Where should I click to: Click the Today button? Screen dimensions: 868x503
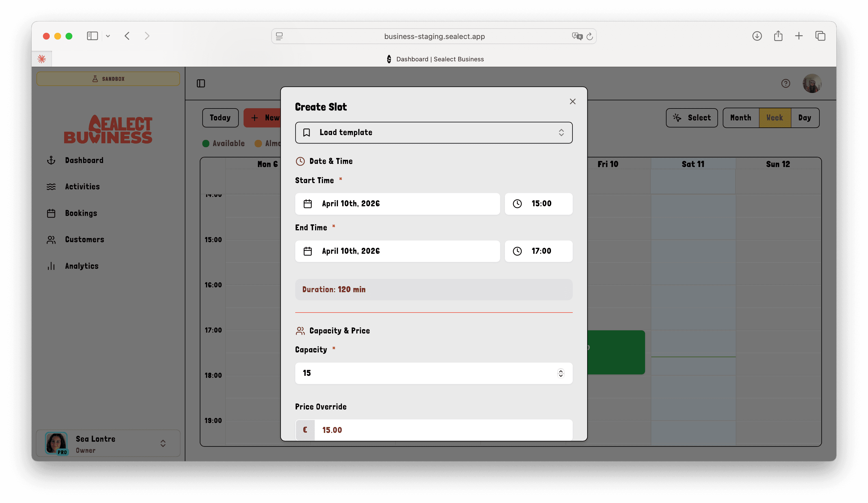(x=220, y=118)
